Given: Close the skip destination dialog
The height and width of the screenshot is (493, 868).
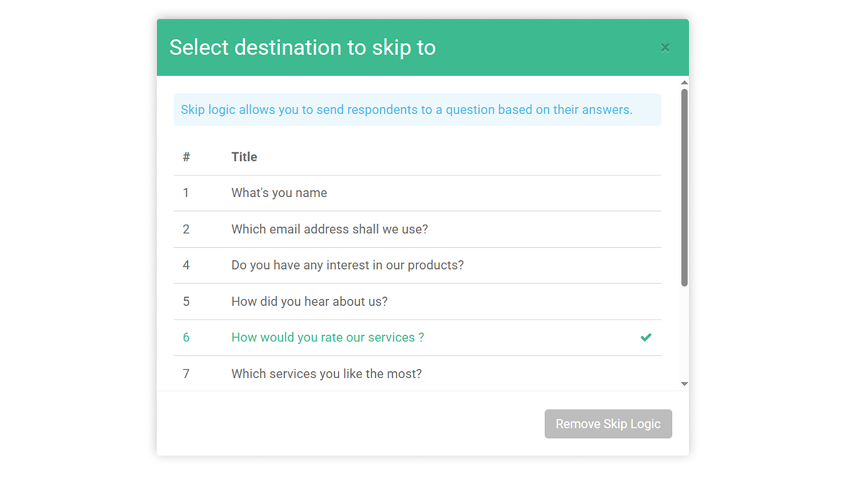Looking at the screenshot, I should click(x=665, y=47).
